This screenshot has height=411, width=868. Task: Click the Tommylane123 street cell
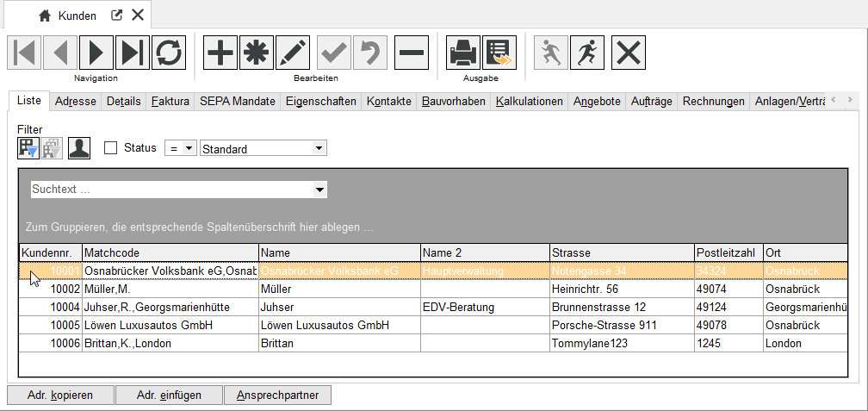coord(623,343)
